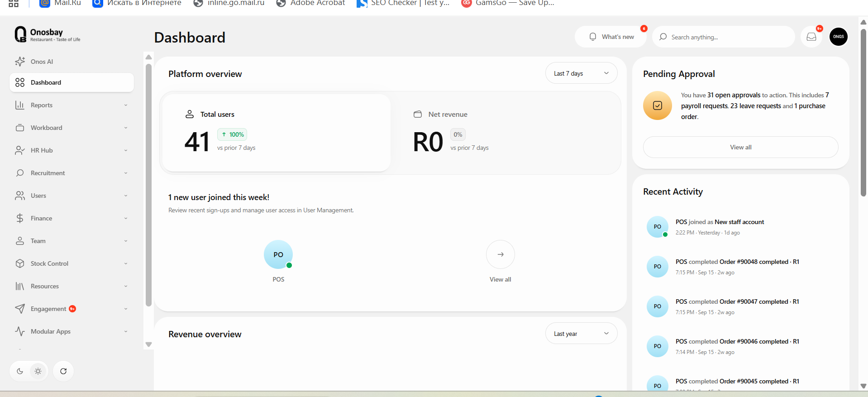868x397 pixels.
Task: Click the Order #90048 completed activity
Action: 740,267
